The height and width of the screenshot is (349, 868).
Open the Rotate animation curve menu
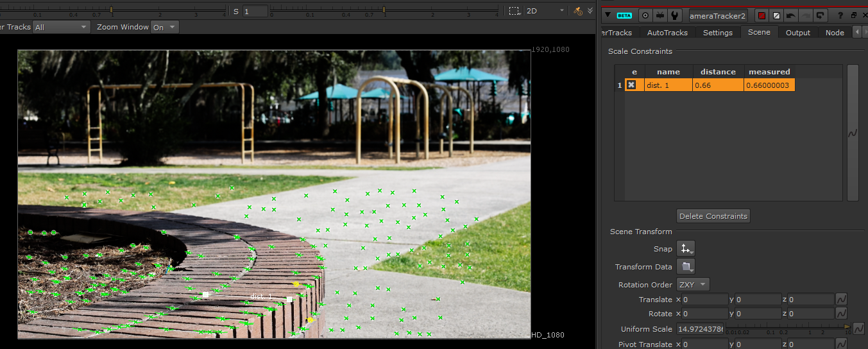pos(841,314)
